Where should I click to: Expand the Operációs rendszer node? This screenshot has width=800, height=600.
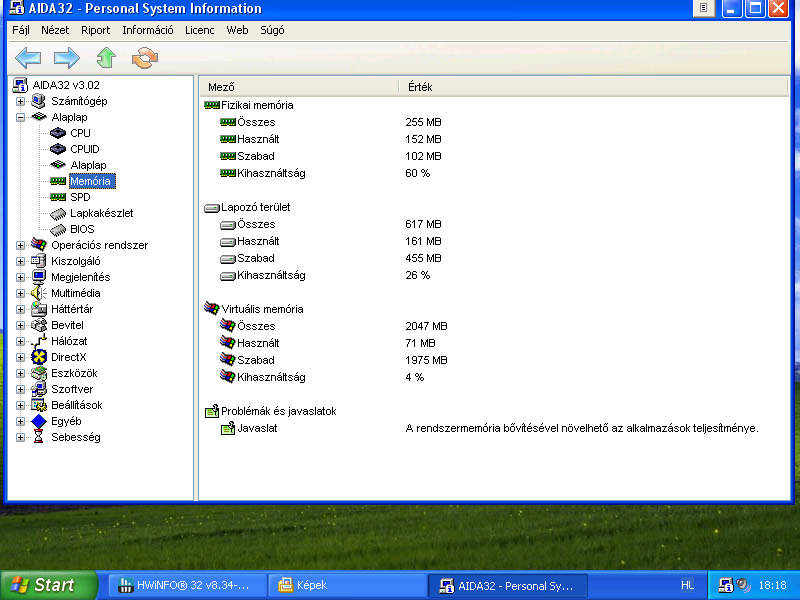tap(20, 245)
